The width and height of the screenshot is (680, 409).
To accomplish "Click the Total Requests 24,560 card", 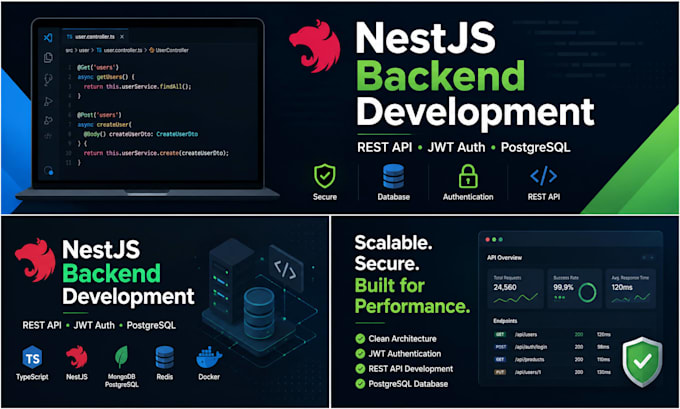I will [516, 288].
